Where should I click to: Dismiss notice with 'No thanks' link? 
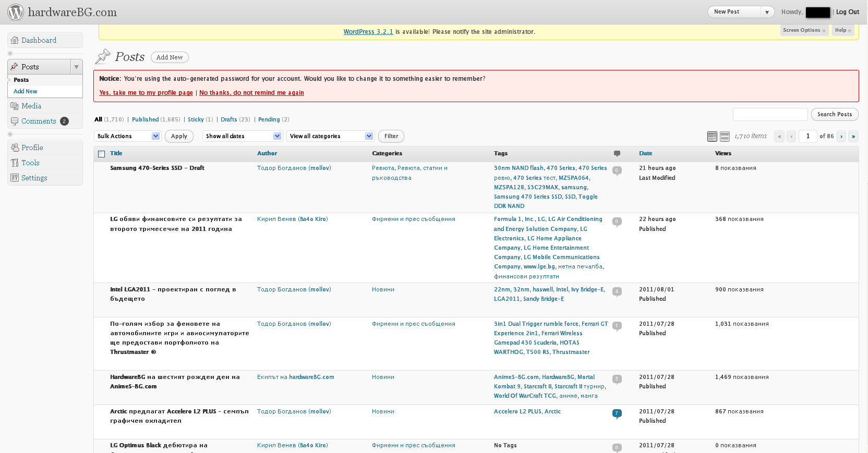(x=251, y=93)
